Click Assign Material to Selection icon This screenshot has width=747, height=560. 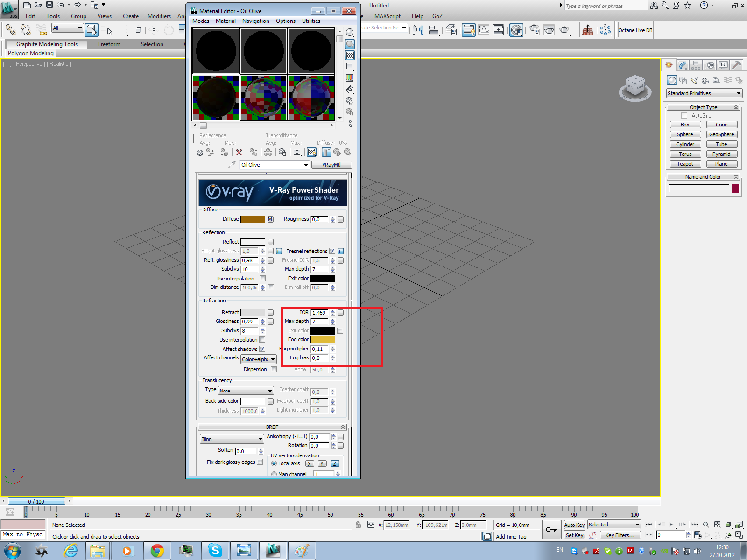[225, 152]
